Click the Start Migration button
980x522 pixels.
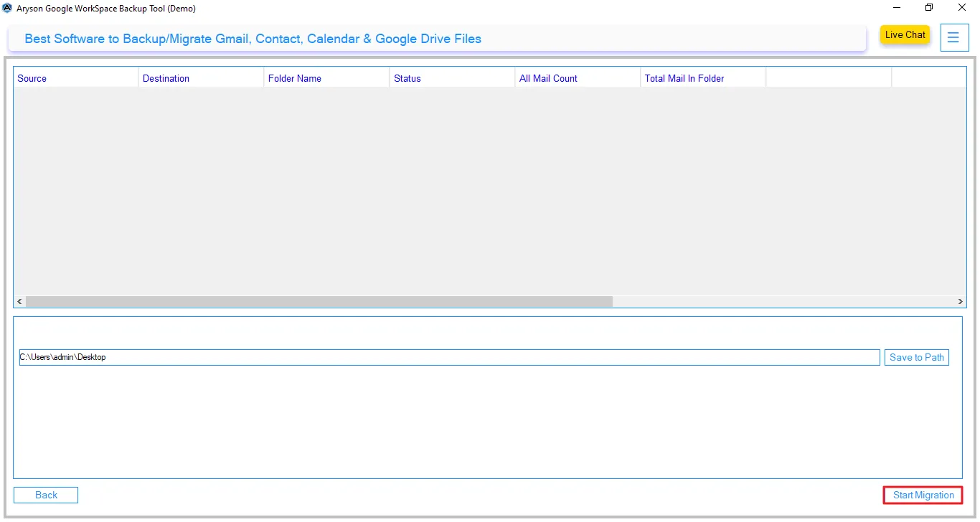(x=922, y=495)
